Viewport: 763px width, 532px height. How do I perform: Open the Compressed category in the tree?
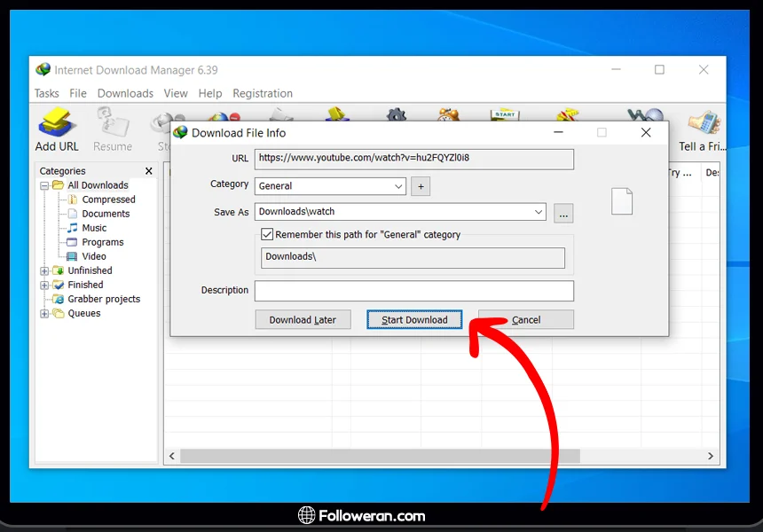point(108,199)
